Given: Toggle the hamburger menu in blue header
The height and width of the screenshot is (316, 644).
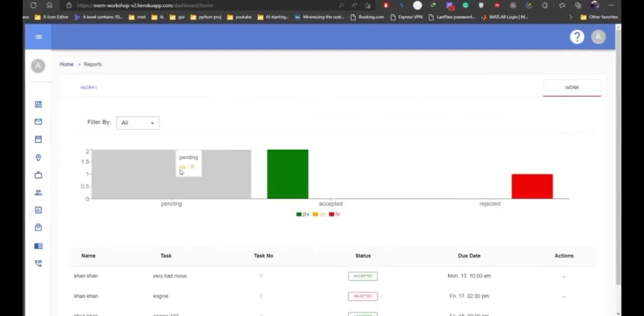Looking at the screenshot, I should coord(38,37).
